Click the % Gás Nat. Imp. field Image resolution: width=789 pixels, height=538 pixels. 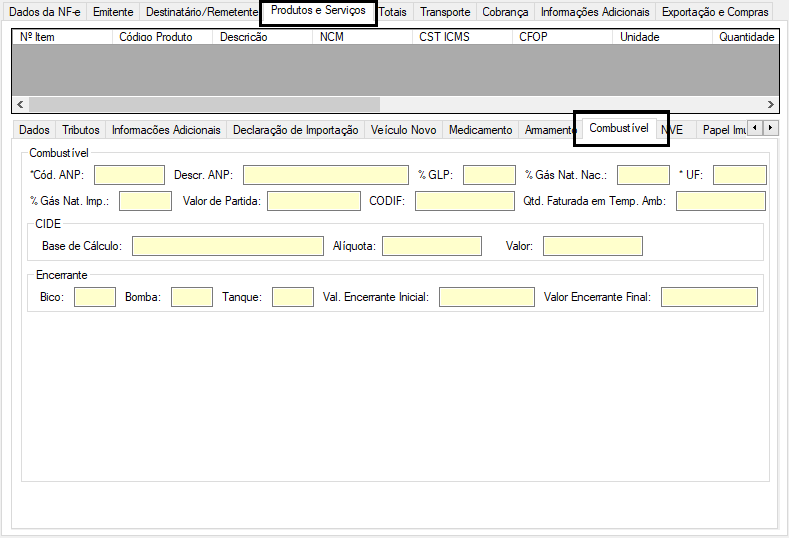pyautogui.click(x=145, y=201)
